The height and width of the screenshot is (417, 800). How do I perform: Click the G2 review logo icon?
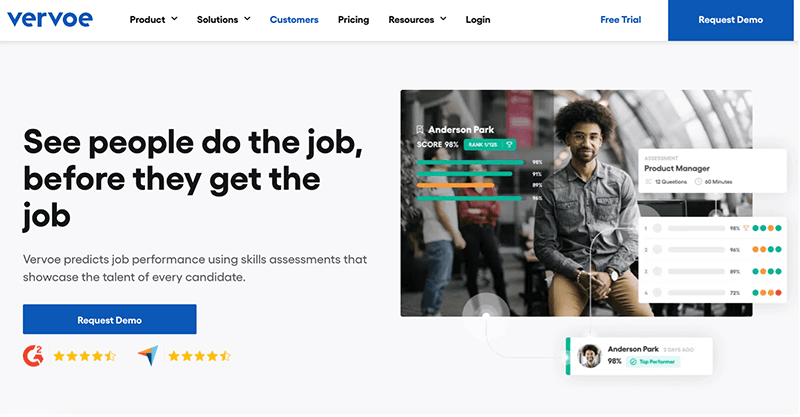[33, 355]
